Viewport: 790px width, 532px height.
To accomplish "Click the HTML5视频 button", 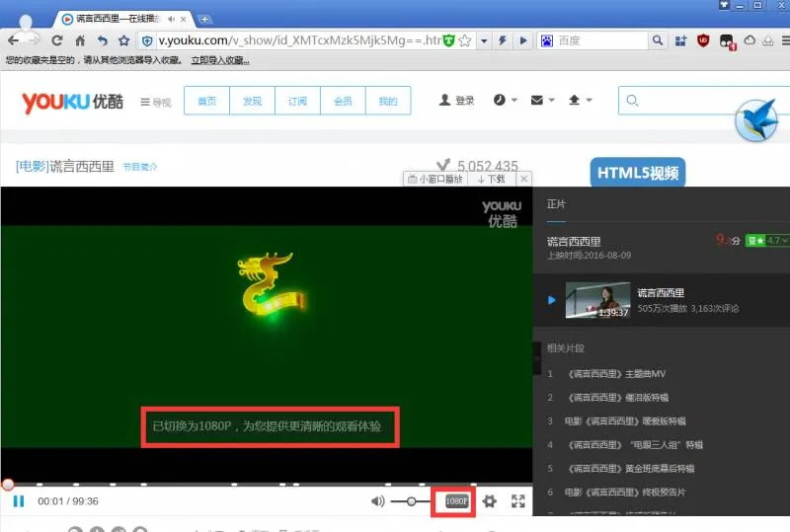I will coord(637,173).
